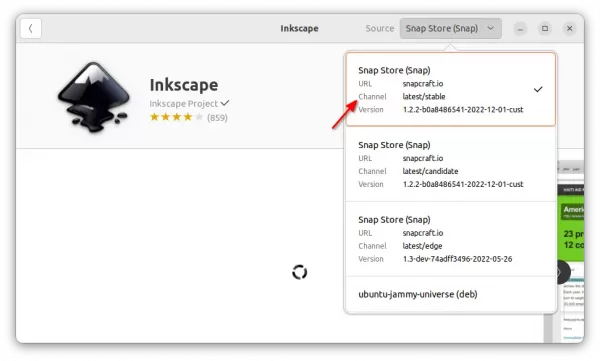The width and height of the screenshot is (600, 361).
Task: Click the Source label in the header
Action: tap(380, 28)
